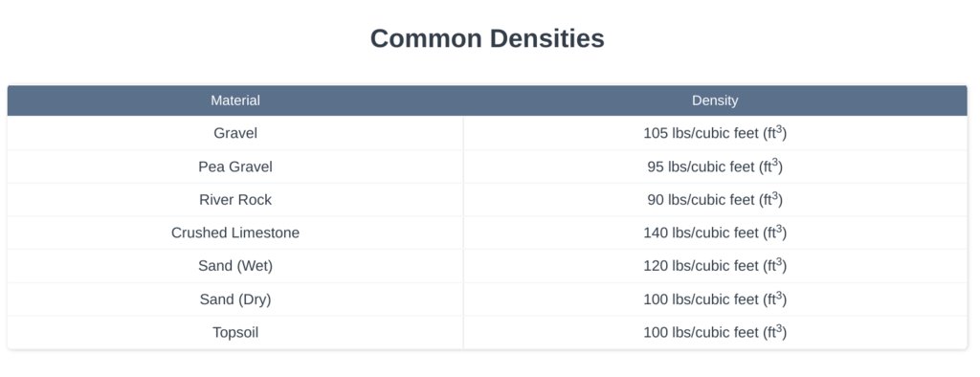Click the 95 lbs/cubic feet density value

pyautogui.click(x=715, y=166)
